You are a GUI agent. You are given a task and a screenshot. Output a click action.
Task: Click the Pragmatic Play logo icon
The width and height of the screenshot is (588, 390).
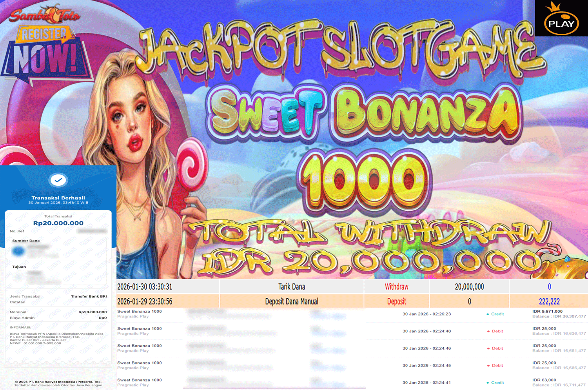click(x=561, y=18)
